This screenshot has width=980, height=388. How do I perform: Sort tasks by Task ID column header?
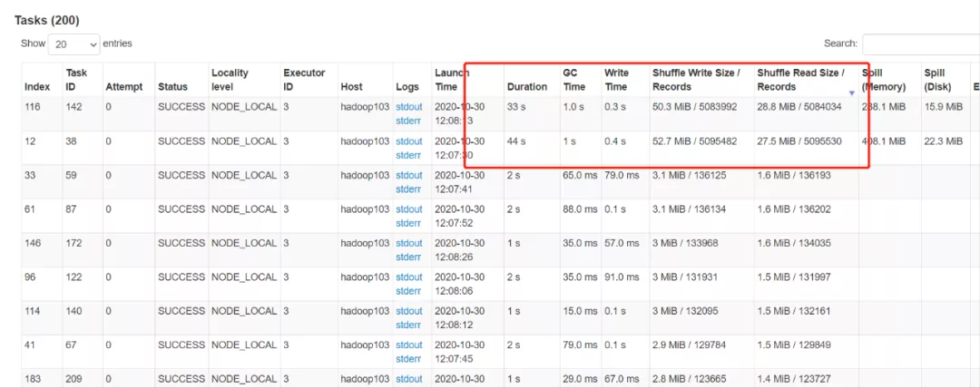coord(76,80)
